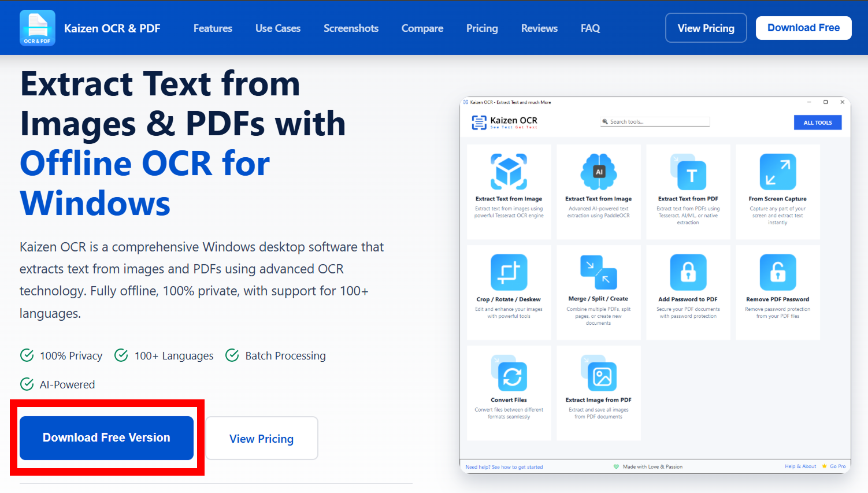Open the FAQ navigation link

pyautogui.click(x=590, y=28)
